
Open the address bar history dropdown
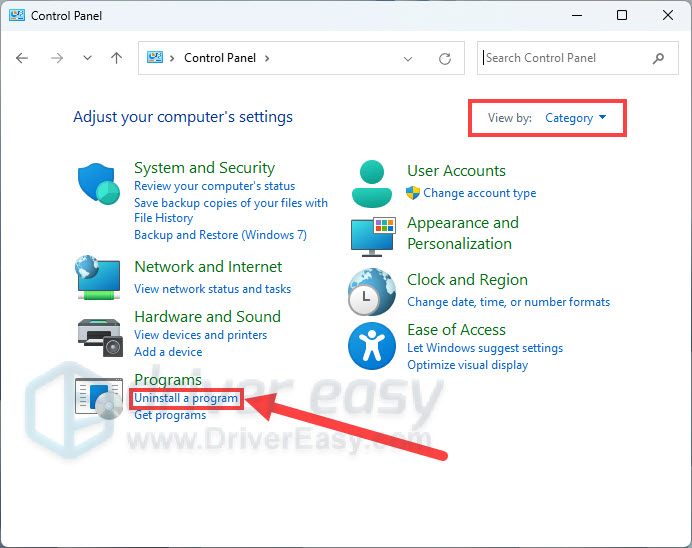[408, 59]
